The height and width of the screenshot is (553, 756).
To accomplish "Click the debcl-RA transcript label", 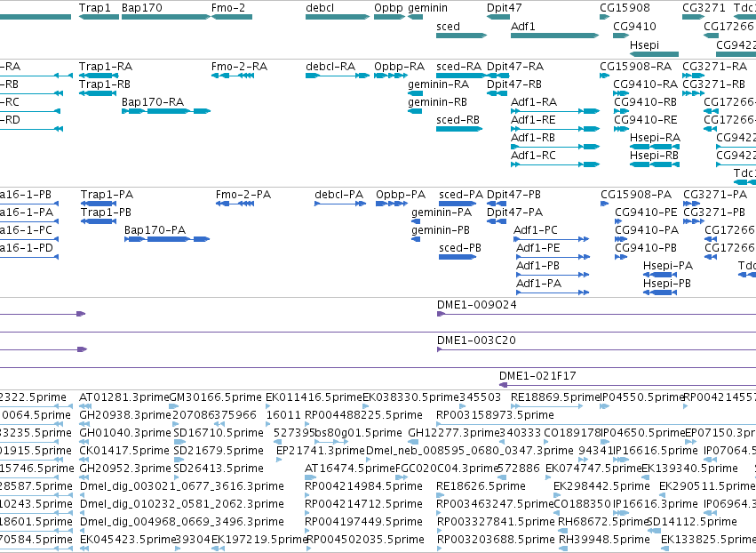I will pyautogui.click(x=330, y=66).
